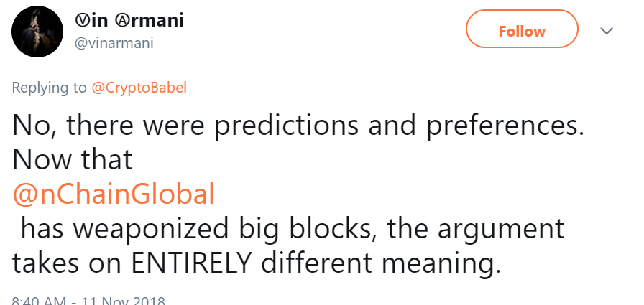Click the Vin Armani display name
644x305 pixels.
pos(129,20)
